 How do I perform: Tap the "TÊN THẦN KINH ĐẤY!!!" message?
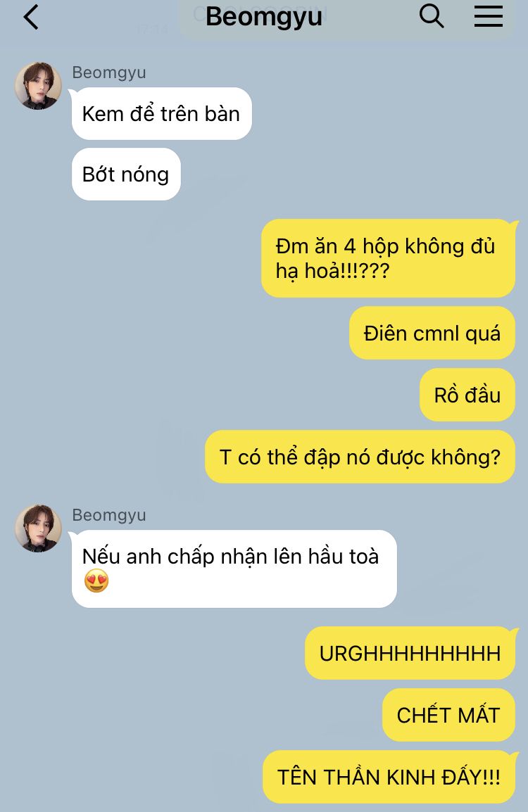click(x=389, y=777)
